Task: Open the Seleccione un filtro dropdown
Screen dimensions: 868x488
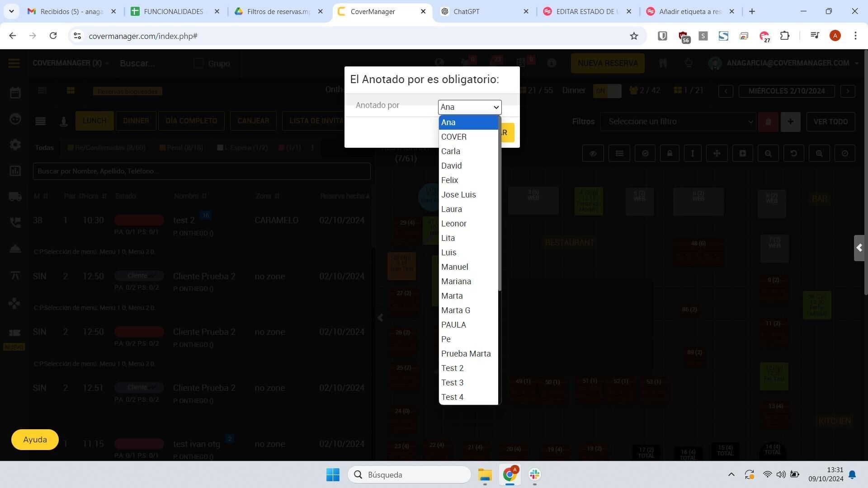Action: (678, 122)
